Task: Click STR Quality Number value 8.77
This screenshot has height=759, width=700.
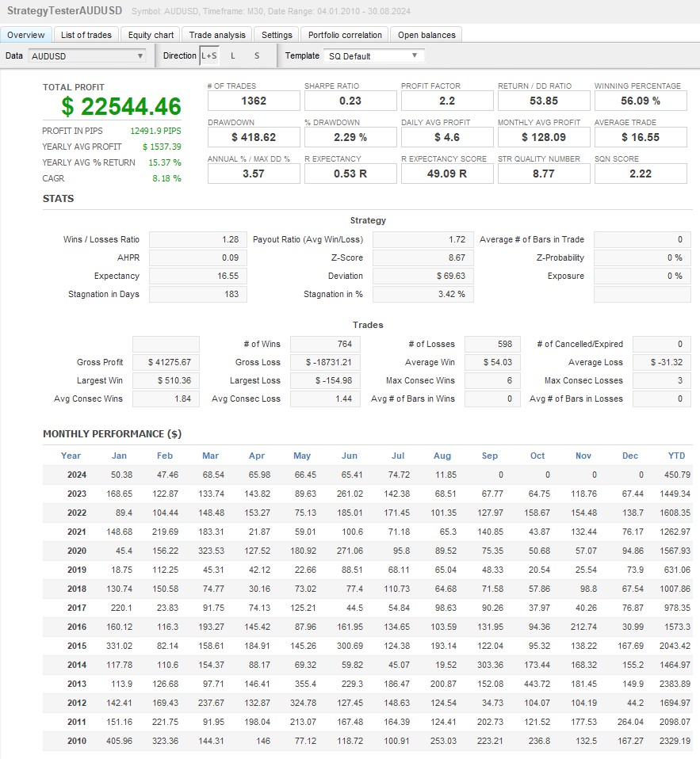Action: pos(544,174)
